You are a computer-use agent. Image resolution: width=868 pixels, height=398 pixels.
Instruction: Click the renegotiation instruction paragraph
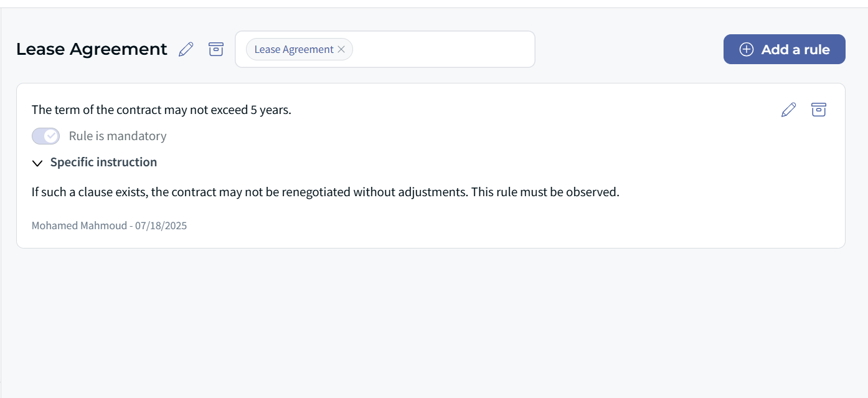[325, 192]
